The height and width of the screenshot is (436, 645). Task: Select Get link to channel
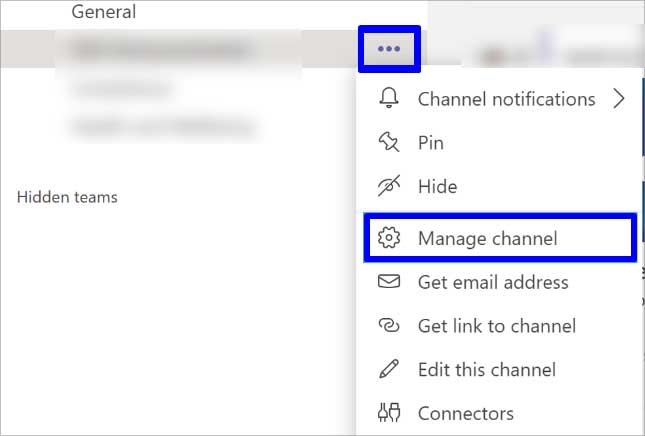coord(500,326)
